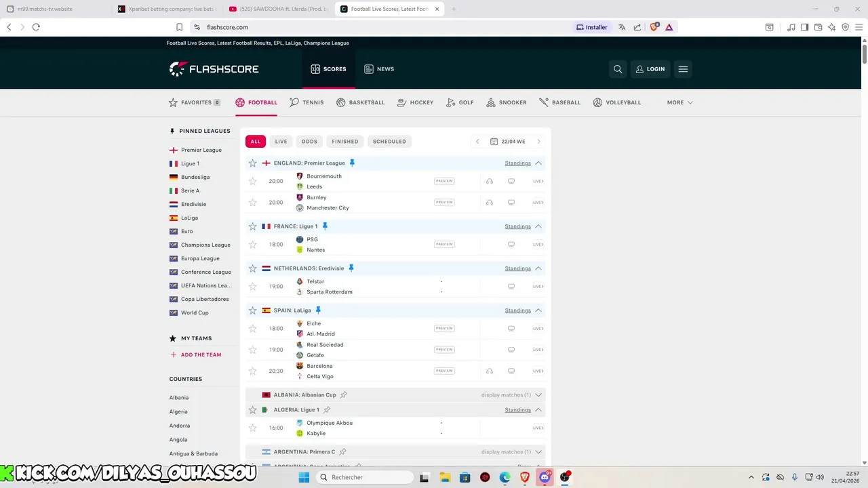Open the Windows Start button
Screen dimensions: 868x488
[x=304, y=477]
